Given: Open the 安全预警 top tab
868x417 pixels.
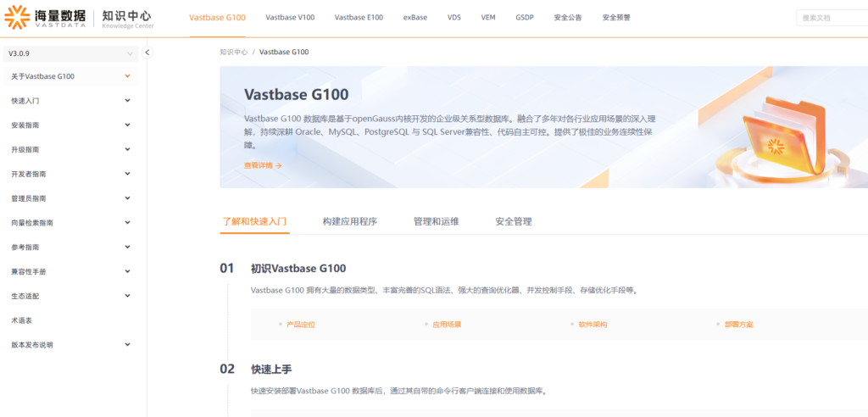Looking at the screenshot, I should [x=616, y=17].
